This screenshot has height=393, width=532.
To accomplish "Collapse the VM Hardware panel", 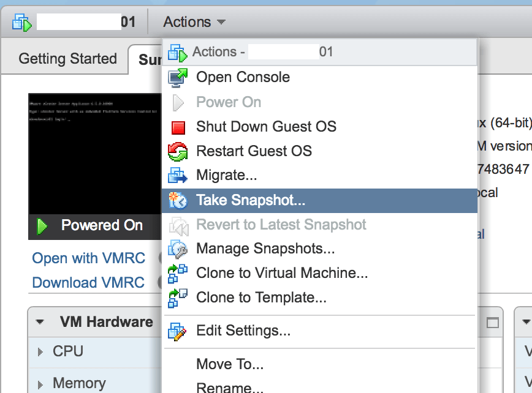I will pyautogui.click(x=40, y=322).
